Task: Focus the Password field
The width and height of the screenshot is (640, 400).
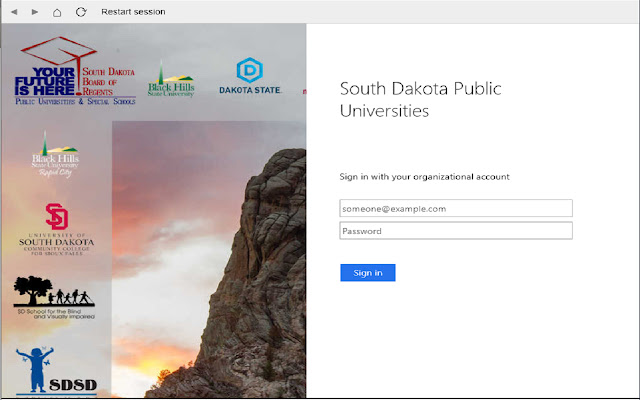Action: (456, 231)
